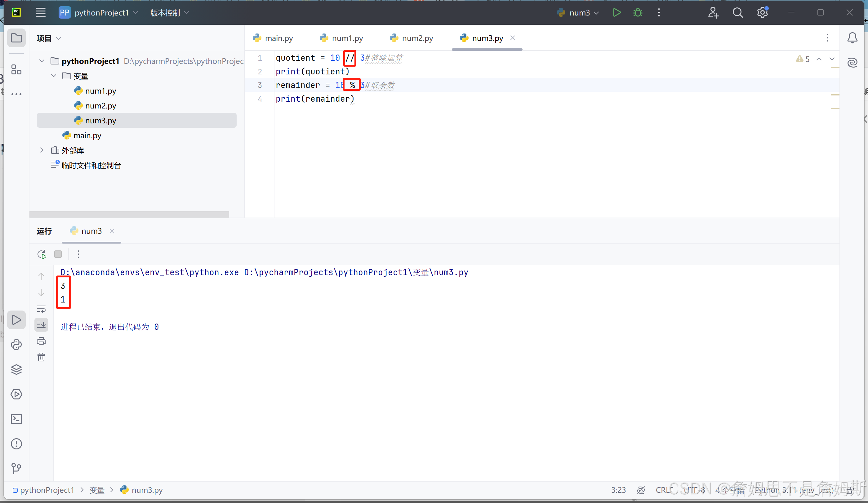Open the Python Packages layers icon
This screenshot has width=868, height=503.
16,369
